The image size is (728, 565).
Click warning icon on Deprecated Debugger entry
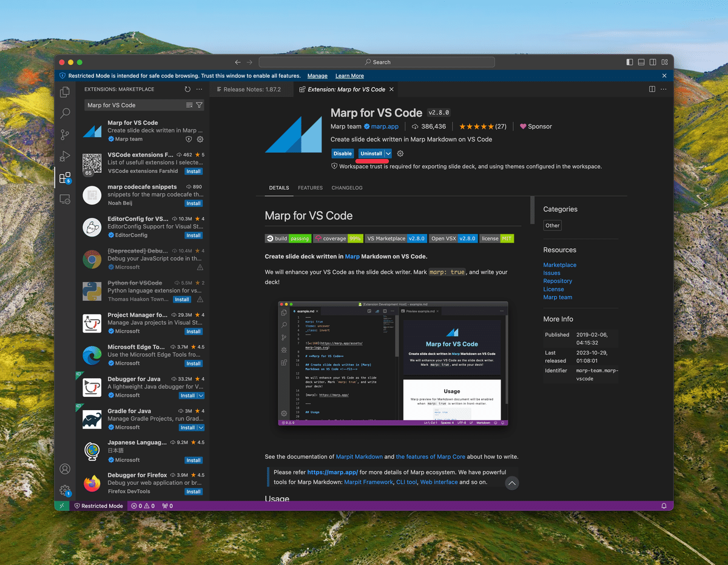point(200,267)
